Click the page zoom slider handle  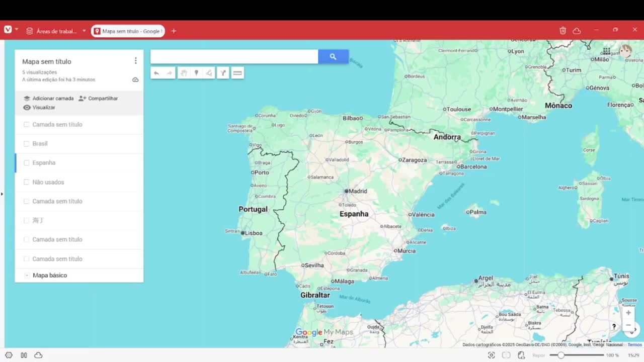560,355
